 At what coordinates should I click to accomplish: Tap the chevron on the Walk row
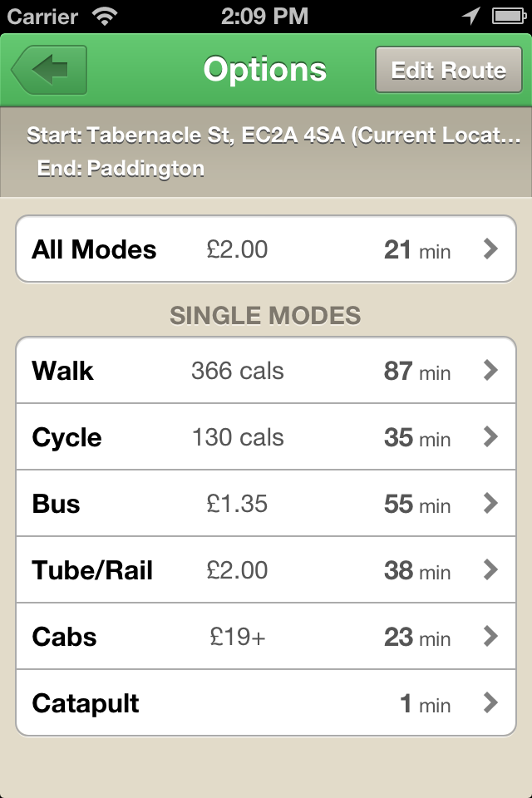pyautogui.click(x=490, y=370)
